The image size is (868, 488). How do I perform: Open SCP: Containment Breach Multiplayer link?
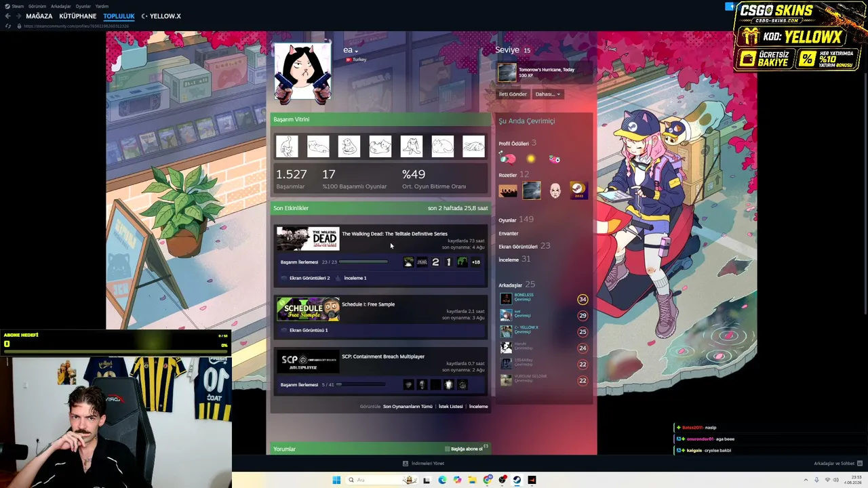point(383,357)
